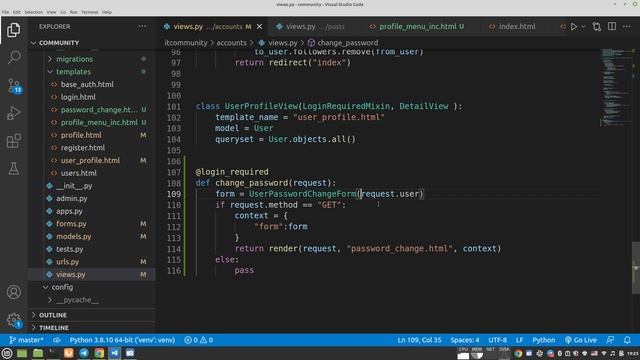Open the Help menu
This screenshot has height=360, width=640.
point(107,12)
